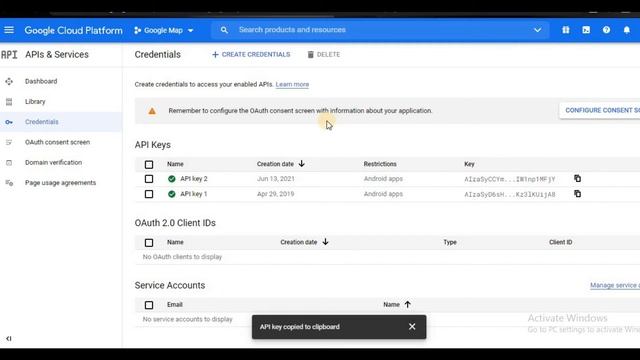Viewport: 640px width, 360px height.
Task: Open API key 2 name link
Action: tap(194, 179)
